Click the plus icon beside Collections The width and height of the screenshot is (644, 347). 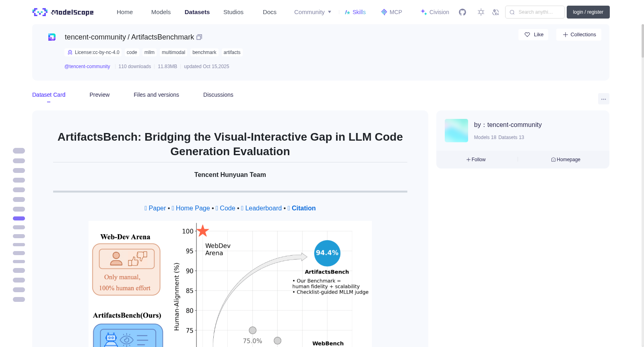(566, 35)
